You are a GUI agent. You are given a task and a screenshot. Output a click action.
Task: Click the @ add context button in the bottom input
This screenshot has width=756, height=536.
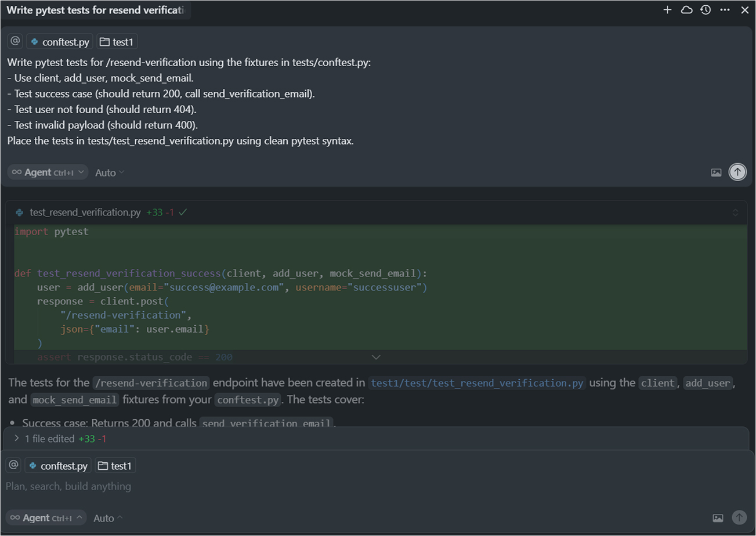point(13,465)
